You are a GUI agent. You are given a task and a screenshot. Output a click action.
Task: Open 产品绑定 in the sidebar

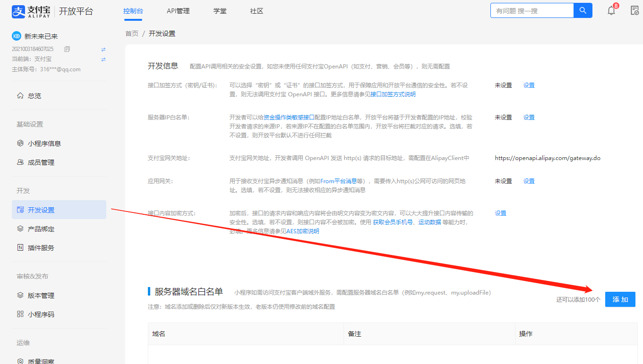point(59,229)
